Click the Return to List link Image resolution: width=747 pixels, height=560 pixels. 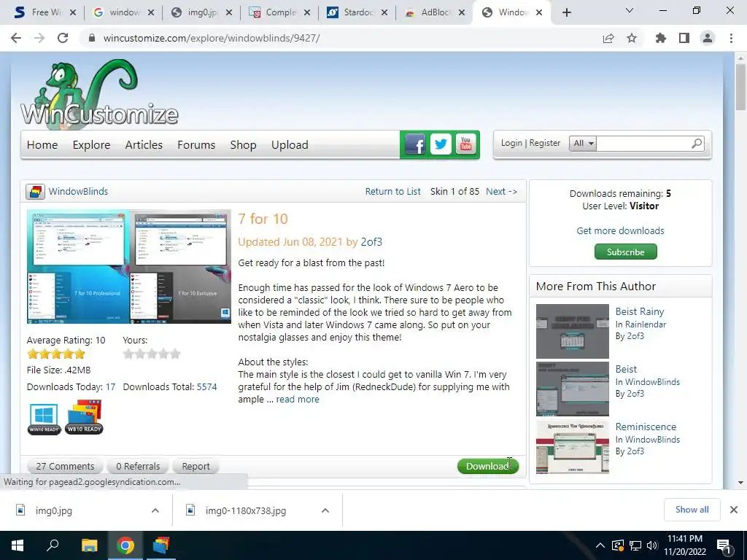coord(393,192)
